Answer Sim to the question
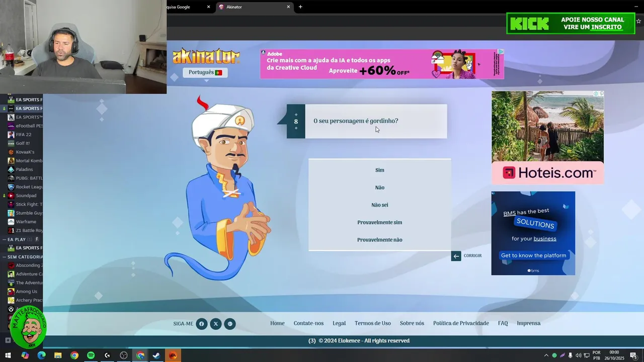This screenshot has height=362, width=644. [380, 170]
